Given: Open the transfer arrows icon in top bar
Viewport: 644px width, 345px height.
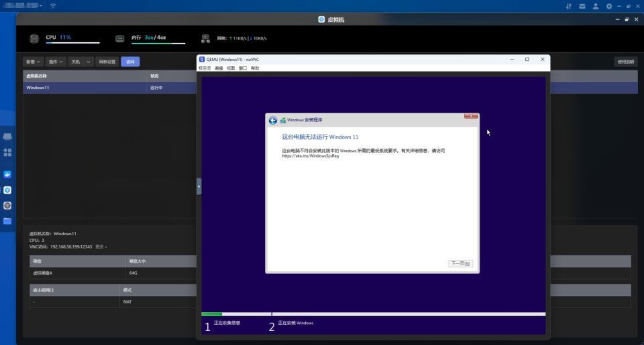Looking at the screenshot, I should coord(568,6).
